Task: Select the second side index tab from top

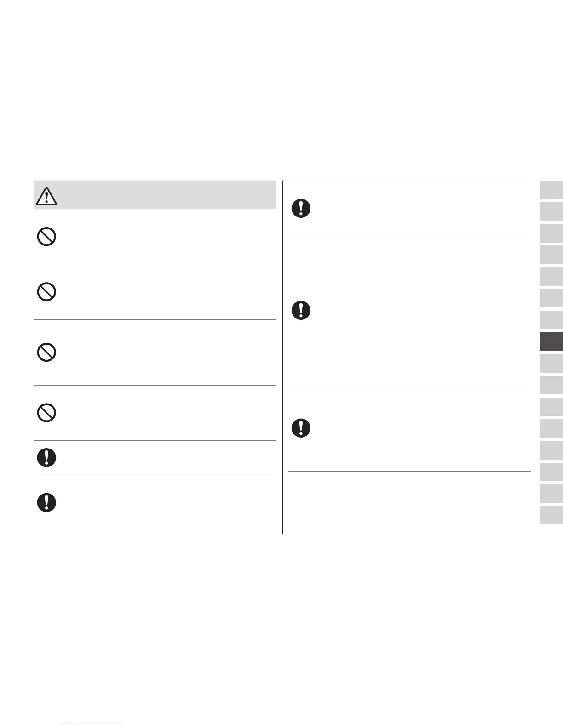Action: click(x=551, y=211)
